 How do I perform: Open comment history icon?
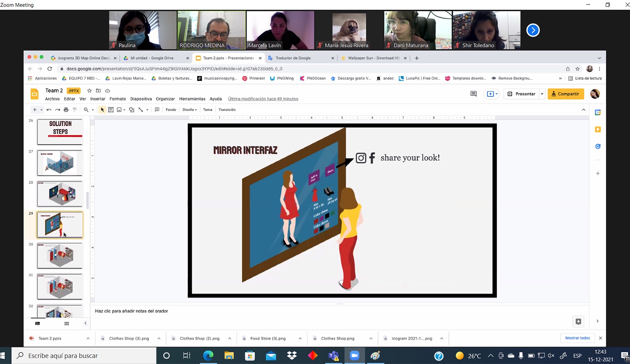pyautogui.click(x=473, y=94)
